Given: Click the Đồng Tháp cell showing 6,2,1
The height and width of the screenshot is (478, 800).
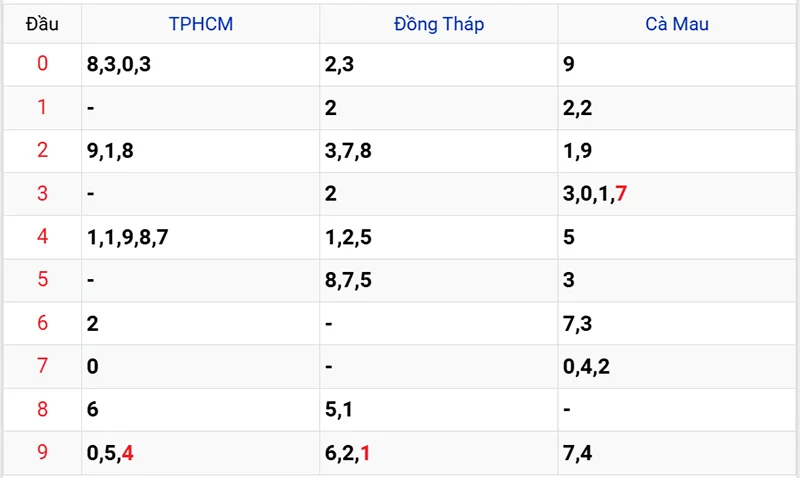Looking at the screenshot, I should pos(348,452).
